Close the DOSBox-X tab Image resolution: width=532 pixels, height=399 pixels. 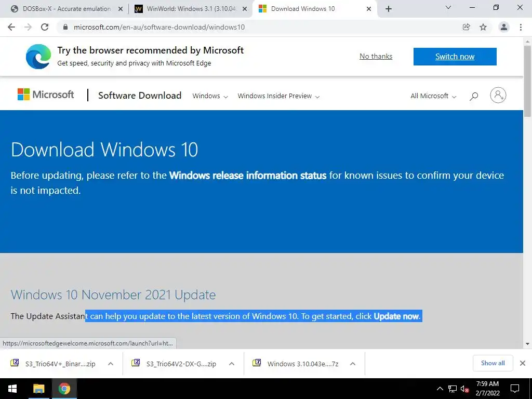point(120,9)
